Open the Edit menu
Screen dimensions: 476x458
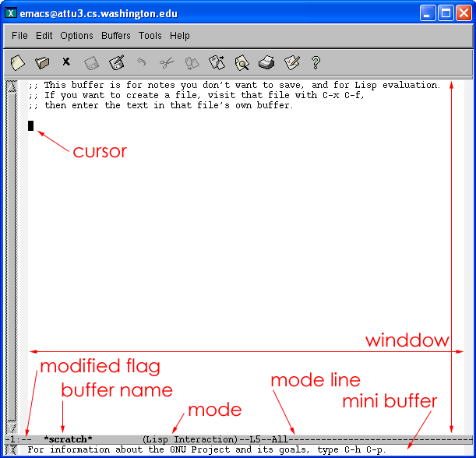(x=44, y=36)
